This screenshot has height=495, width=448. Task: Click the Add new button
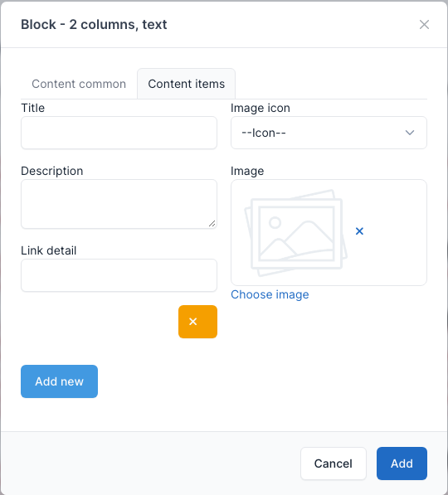[x=59, y=381]
